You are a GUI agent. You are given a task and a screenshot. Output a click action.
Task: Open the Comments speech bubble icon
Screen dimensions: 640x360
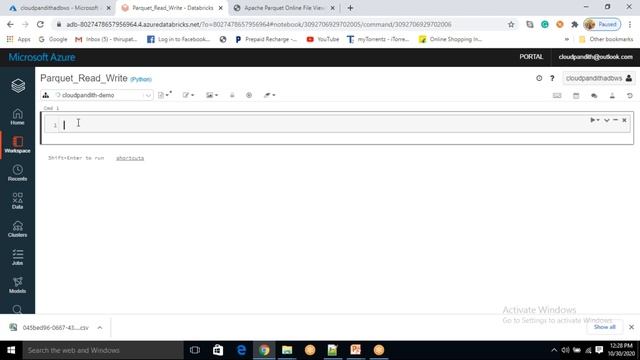(594, 96)
